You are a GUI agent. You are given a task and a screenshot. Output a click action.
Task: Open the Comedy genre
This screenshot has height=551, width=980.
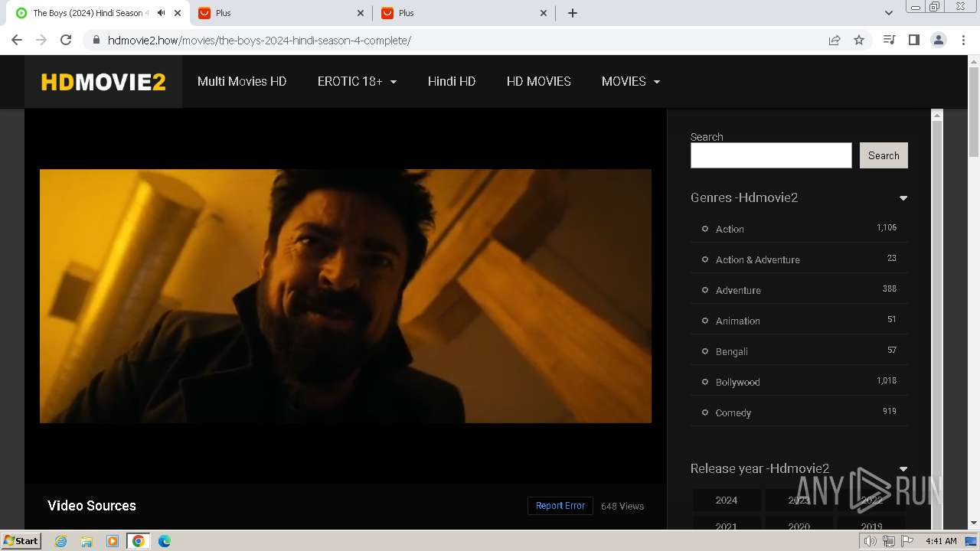pyautogui.click(x=733, y=412)
